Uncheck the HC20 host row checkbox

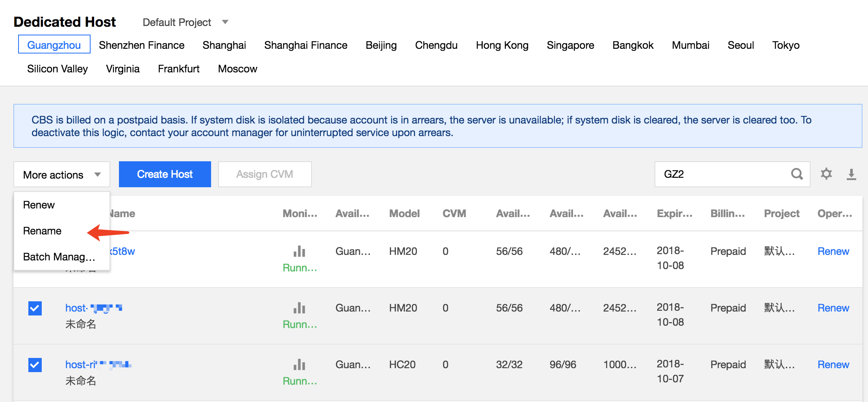point(35,365)
